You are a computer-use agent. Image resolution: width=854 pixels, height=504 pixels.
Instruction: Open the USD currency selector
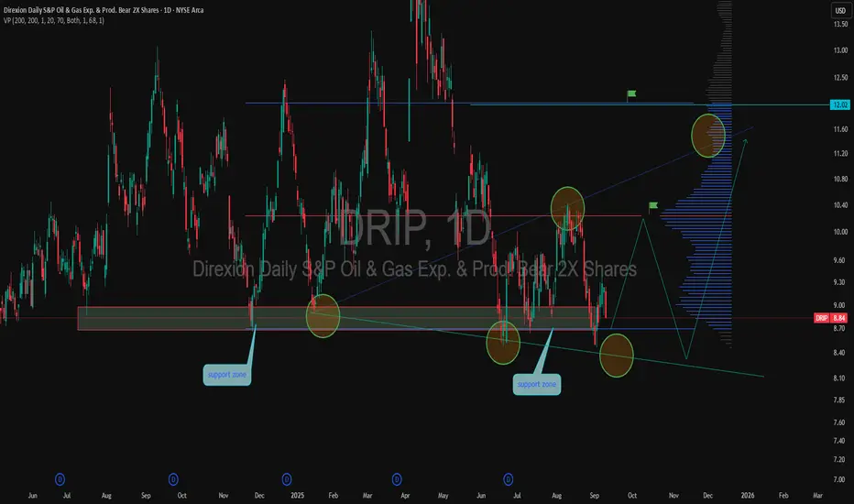click(x=840, y=10)
